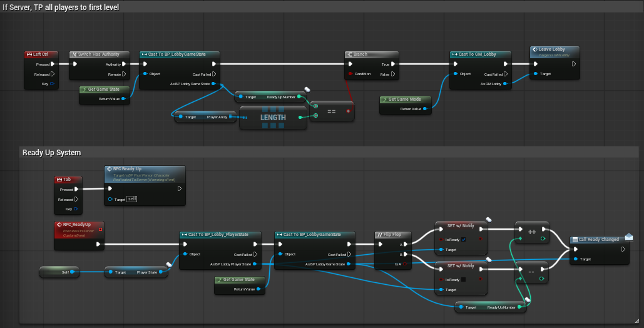Click Ready Up Number getter in lower graph
Image resolution: width=644 pixels, height=328 pixels.
pos(491,307)
